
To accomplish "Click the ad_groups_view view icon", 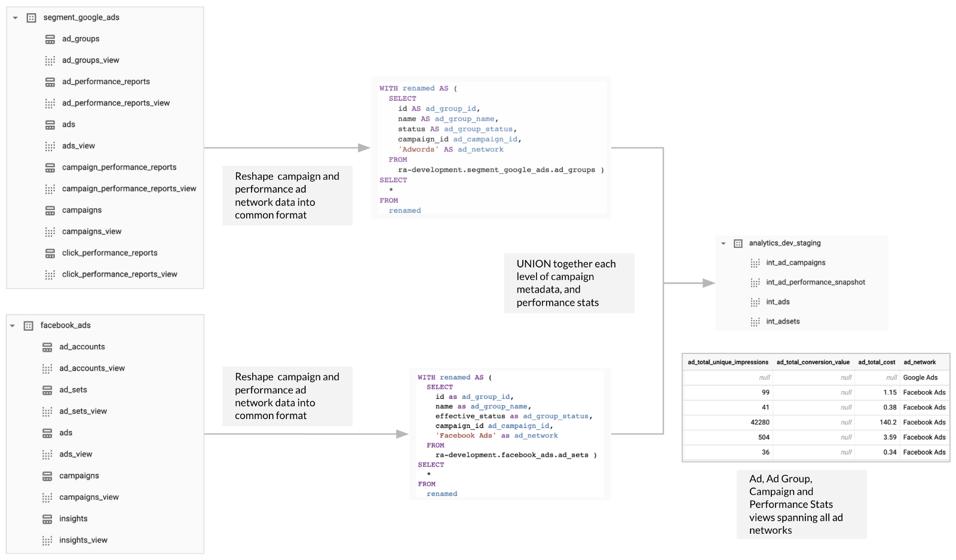I will pos(50,61).
